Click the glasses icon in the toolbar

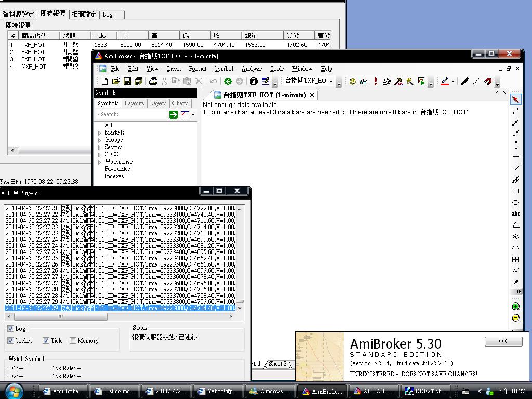364,81
